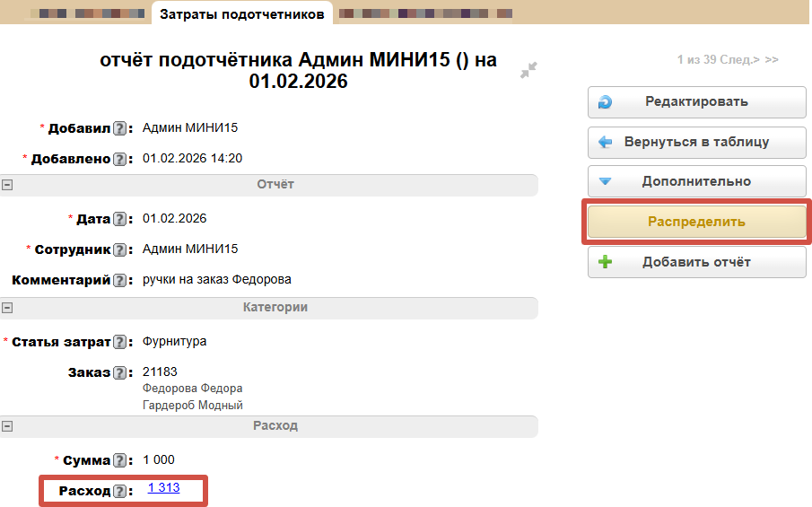The image size is (812, 507).
Task: Open the 1 313 expense link
Action: (x=164, y=488)
